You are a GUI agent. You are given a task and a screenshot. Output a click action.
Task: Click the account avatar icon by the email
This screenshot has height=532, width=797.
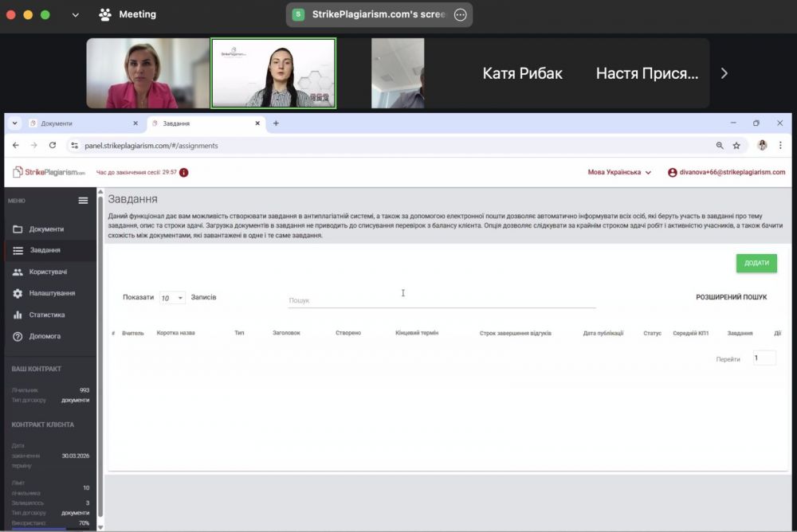[x=673, y=173]
